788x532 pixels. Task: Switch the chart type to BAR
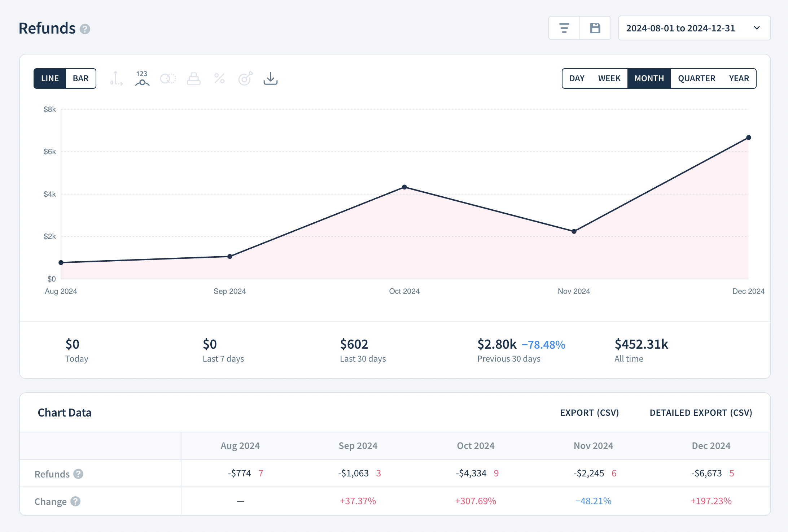click(x=80, y=78)
